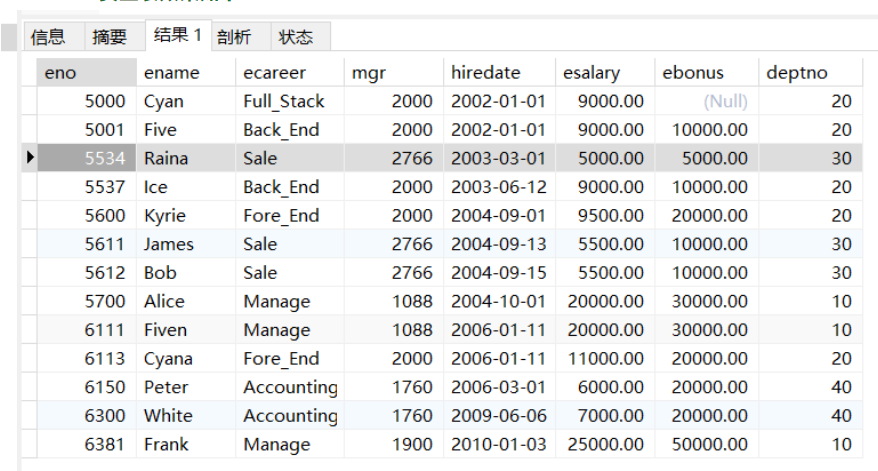This screenshot has width=878, height=471.
Task: Open the 状态 tab
Action: [296, 37]
